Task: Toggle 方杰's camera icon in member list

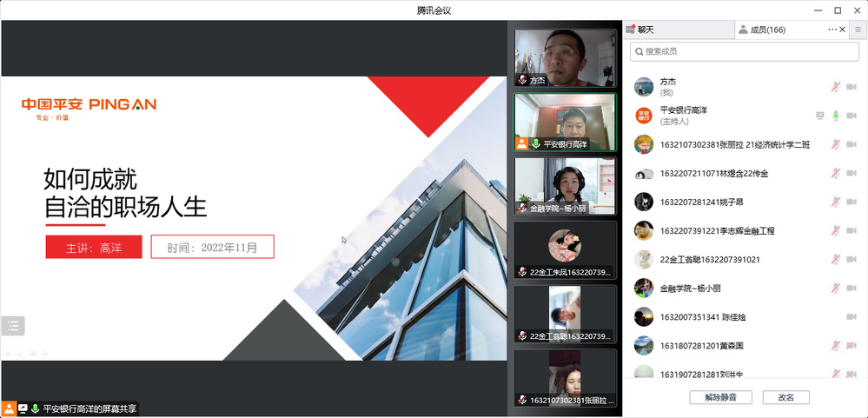Action: pos(851,87)
